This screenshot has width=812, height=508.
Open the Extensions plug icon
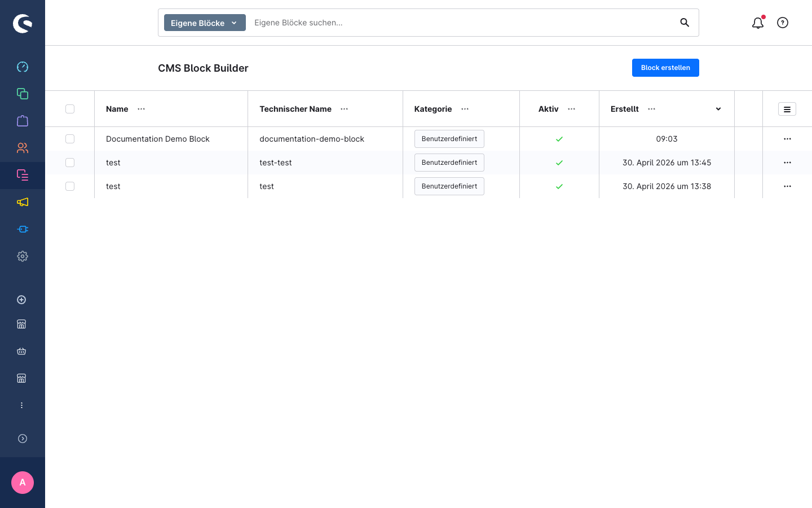click(x=23, y=229)
